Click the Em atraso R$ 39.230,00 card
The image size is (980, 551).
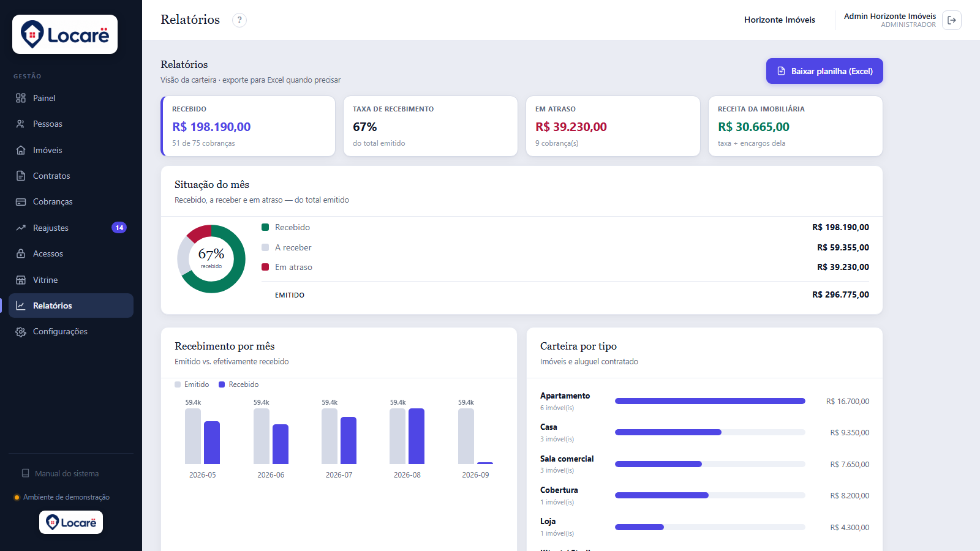click(x=613, y=126)
